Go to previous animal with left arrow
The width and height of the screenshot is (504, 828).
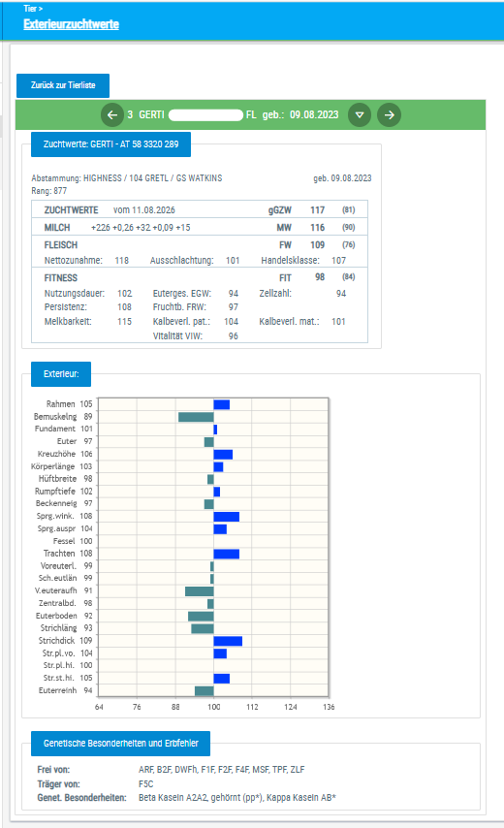point(111,115)
